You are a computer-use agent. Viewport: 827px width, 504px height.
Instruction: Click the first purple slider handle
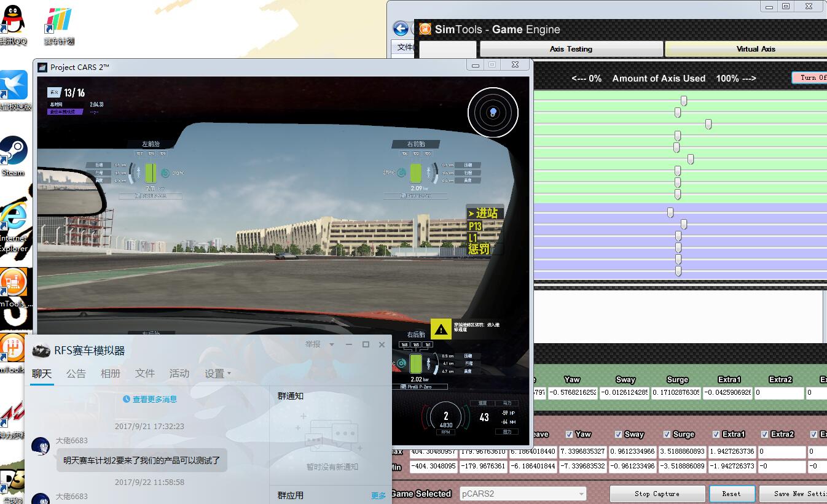(670, 212)
